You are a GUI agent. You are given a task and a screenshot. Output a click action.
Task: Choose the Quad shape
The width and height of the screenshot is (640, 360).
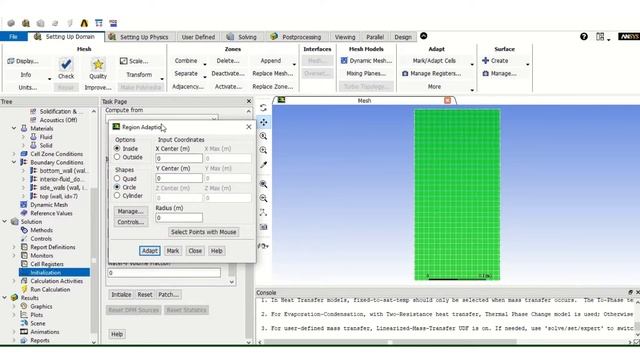[117, 179]
